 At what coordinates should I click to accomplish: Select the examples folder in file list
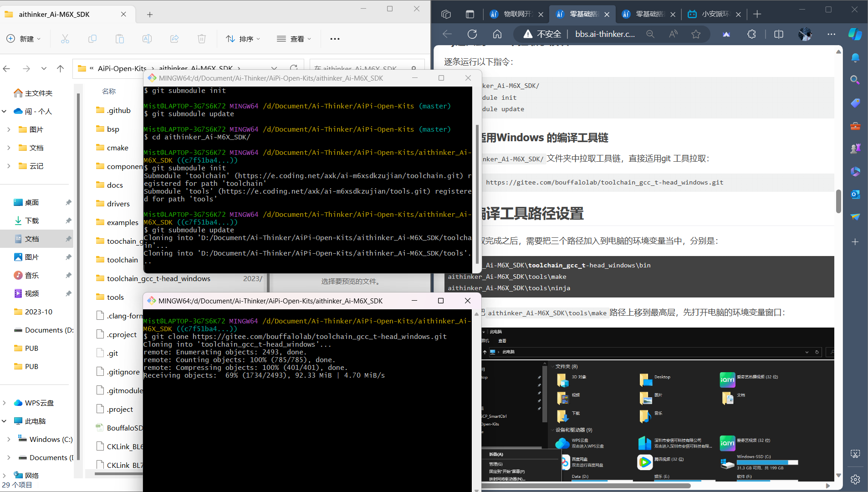[123, 223]
